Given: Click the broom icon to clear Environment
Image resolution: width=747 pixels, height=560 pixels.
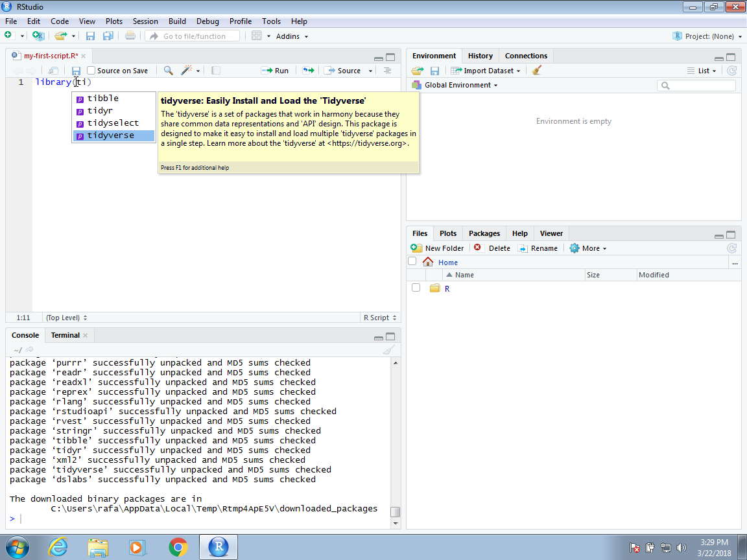Looking at the screenshot, I should click(536, 71).
